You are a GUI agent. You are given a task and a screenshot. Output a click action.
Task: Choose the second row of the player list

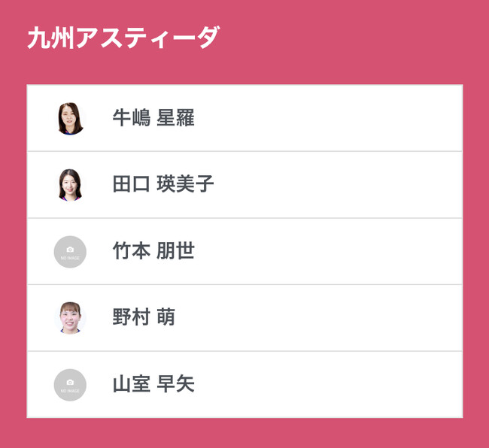coord(301,185)
